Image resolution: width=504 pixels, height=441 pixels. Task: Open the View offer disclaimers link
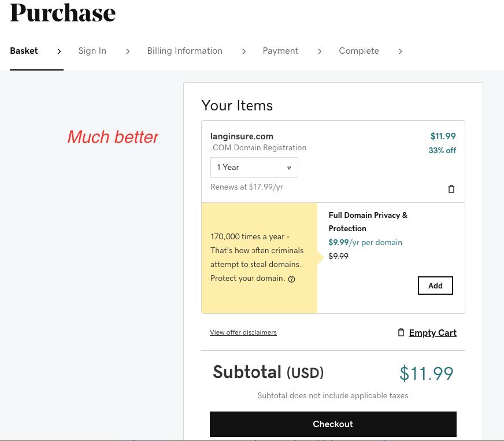click(x=243, y=332)
